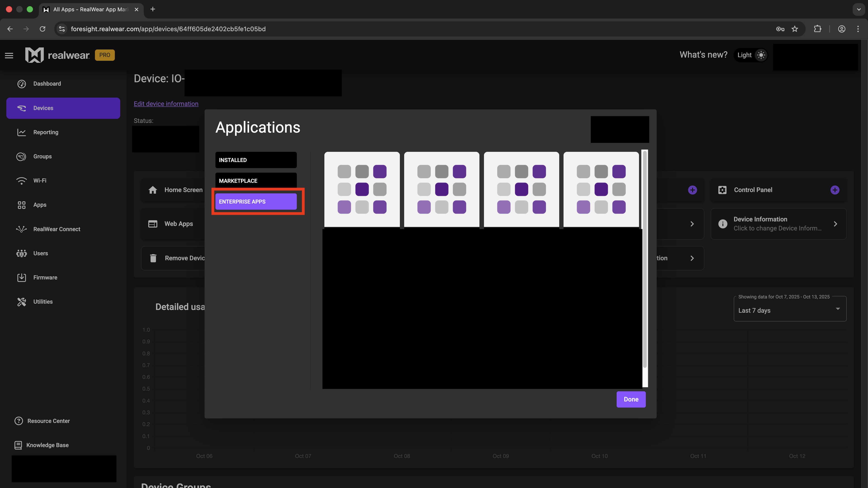
Task: Open Chrome three-dot menu
Action: (x=858, y=29)
